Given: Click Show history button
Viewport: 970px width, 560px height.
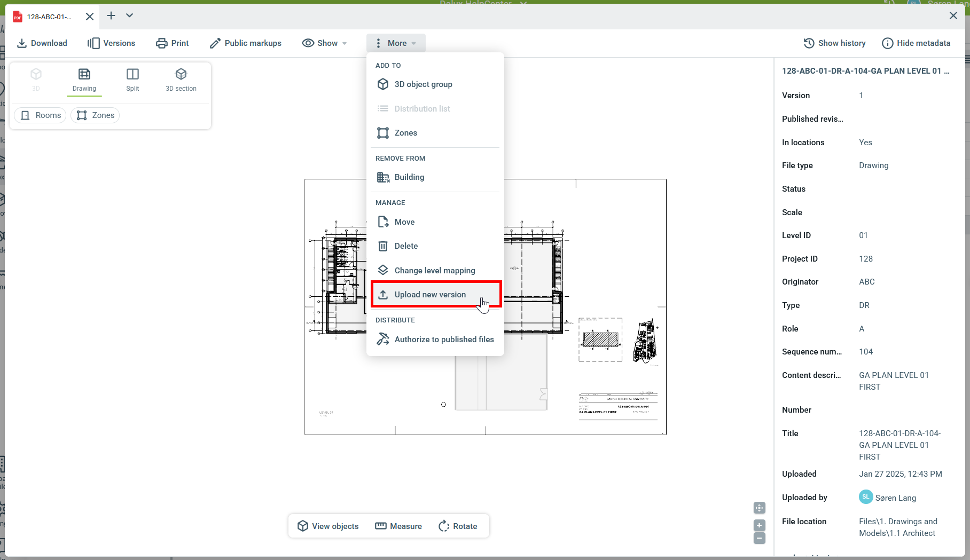Looking at the screenshot, I should pos(835,43).
